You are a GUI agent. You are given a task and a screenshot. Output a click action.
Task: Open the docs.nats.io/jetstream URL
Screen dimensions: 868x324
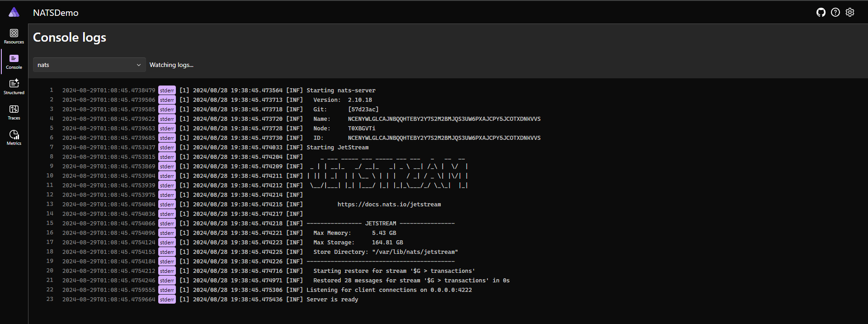tap(389, 205)
